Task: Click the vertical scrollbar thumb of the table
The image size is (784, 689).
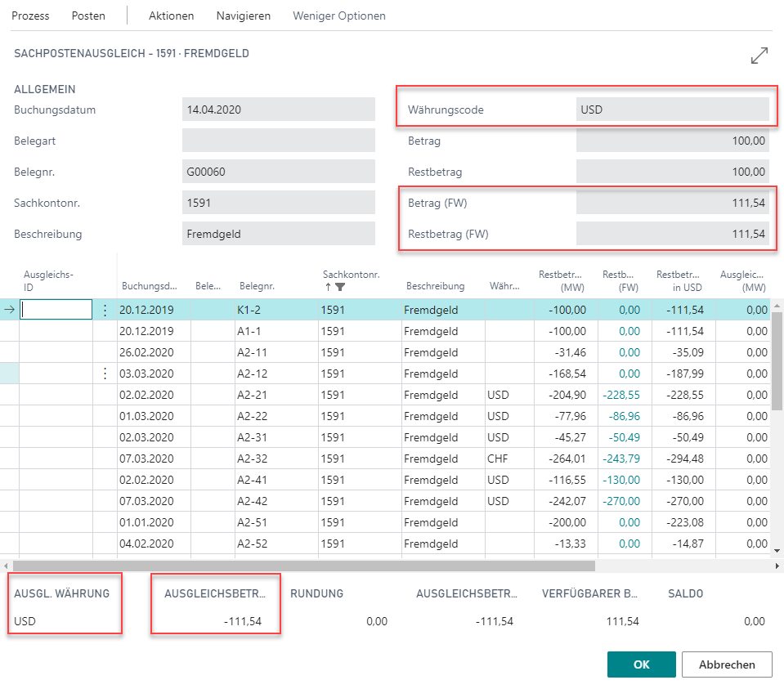Action: pyautogui.click(x=777, y=361)
